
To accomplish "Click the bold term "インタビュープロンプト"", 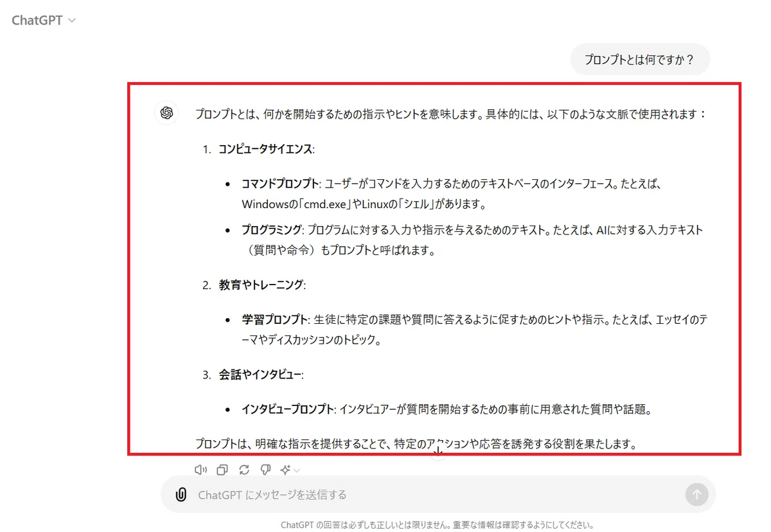I will point(287,409).
